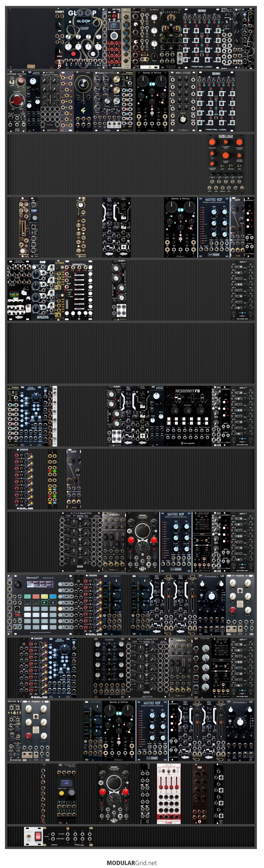Select the ST-MAR module

(150, 39)
